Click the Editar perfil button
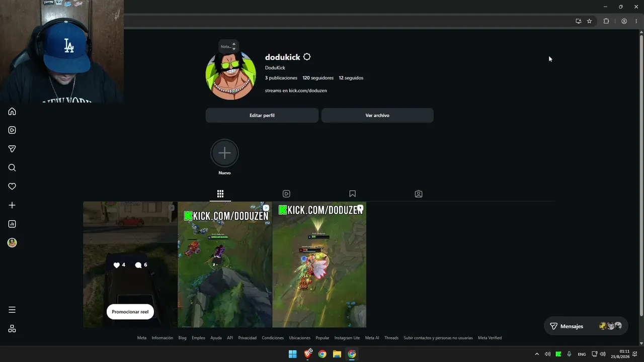 262,115
